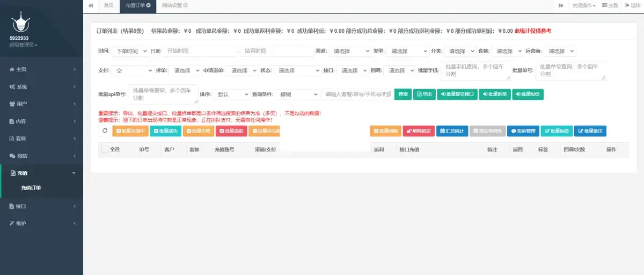Click the 开始时间 start date field
The height and width of the screenshot is (275, 644).
[200, 51]
